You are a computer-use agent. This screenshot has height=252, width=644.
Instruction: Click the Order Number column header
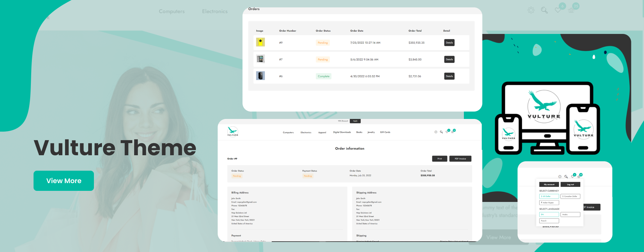[287, 31]
